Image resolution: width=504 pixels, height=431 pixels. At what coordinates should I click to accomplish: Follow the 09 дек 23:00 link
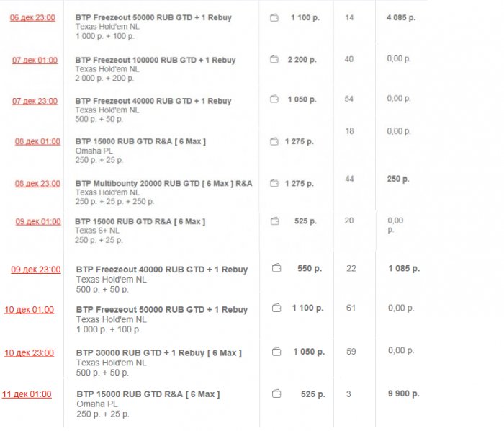35,270
